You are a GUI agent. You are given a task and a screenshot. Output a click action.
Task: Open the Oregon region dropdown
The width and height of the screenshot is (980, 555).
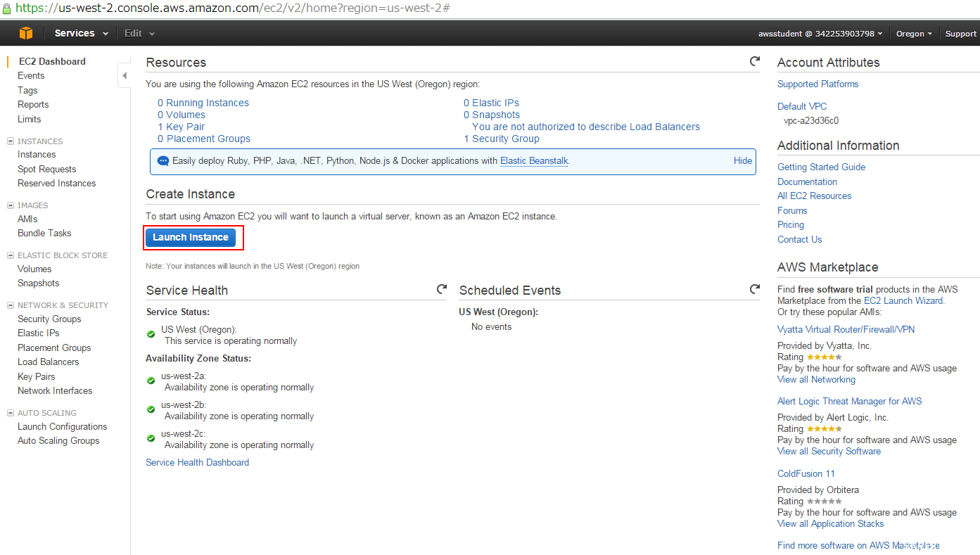tap(913, 34)
